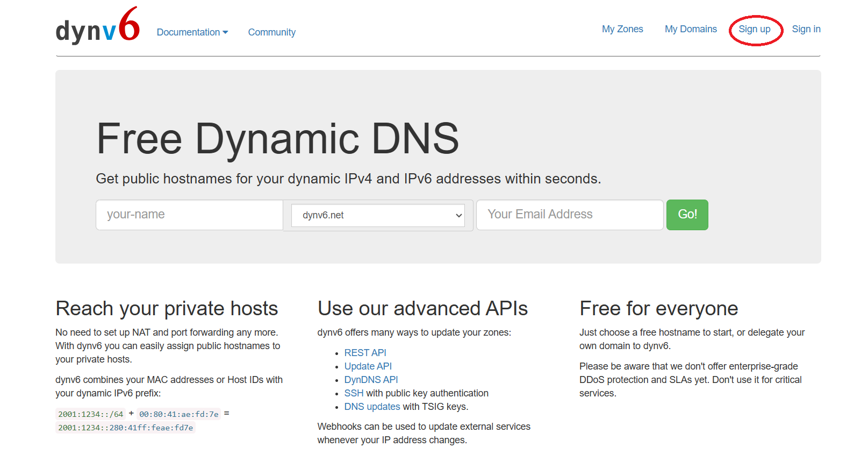This screenshot has width=868, height=454.
Task: Click the DNS updates link
Action: pyautogui.click(x=372, y=407)
